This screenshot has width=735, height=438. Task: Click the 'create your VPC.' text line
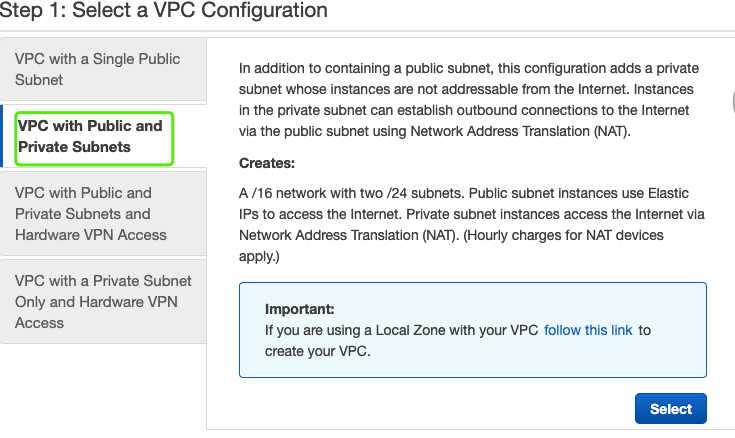pos(317,351)
